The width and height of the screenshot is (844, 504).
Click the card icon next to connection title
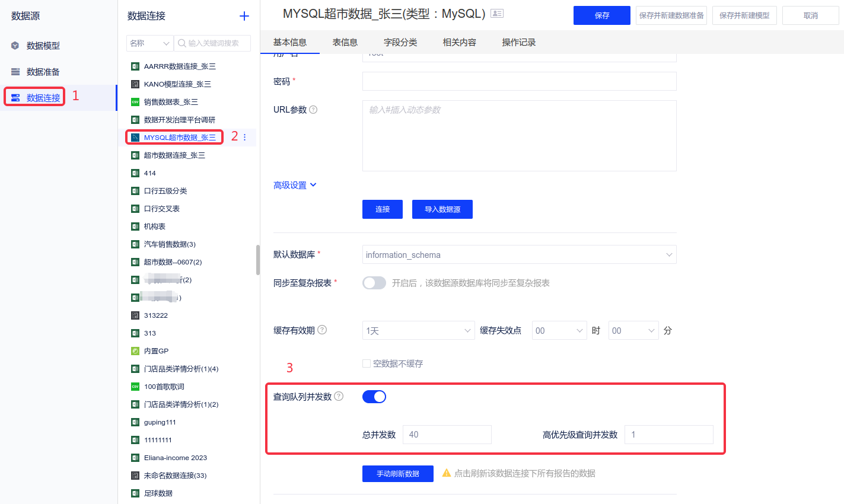[x=497, y=14]
